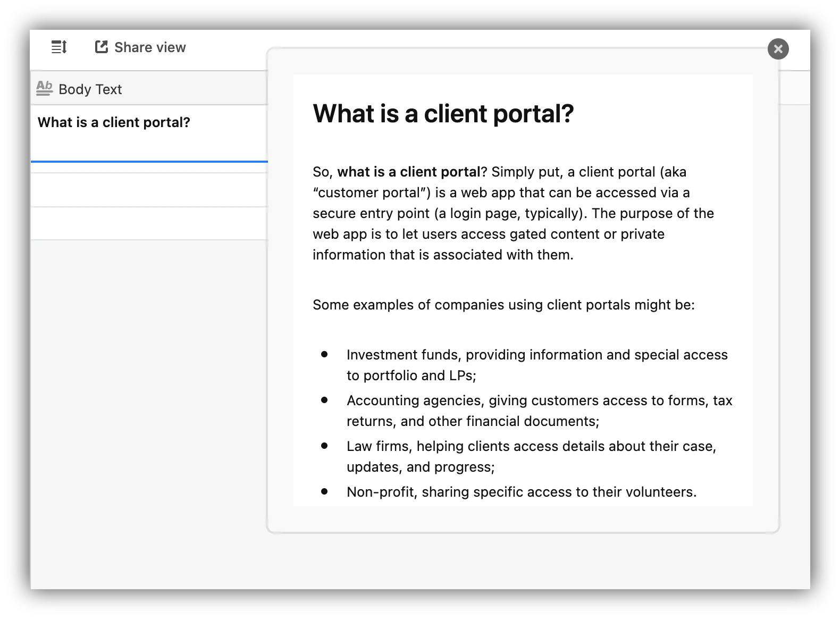Click the Share view button

point(140,47)
